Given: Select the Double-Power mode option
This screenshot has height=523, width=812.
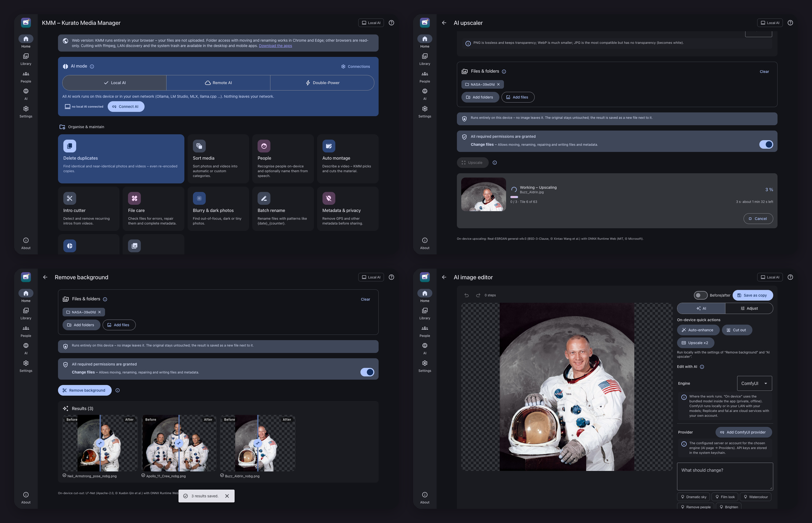Looking at the screenshot, I should point(322,83).
